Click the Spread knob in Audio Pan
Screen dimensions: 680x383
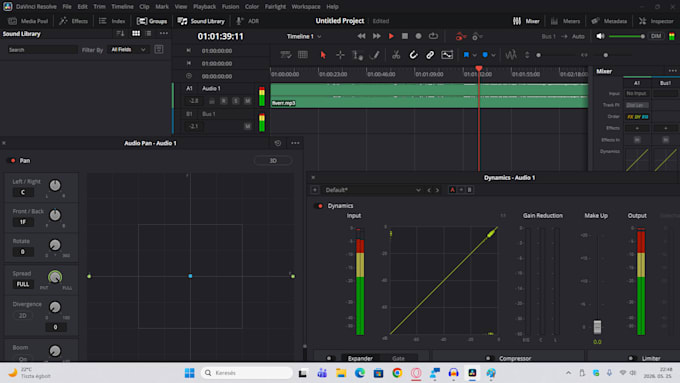pos(55,277)
